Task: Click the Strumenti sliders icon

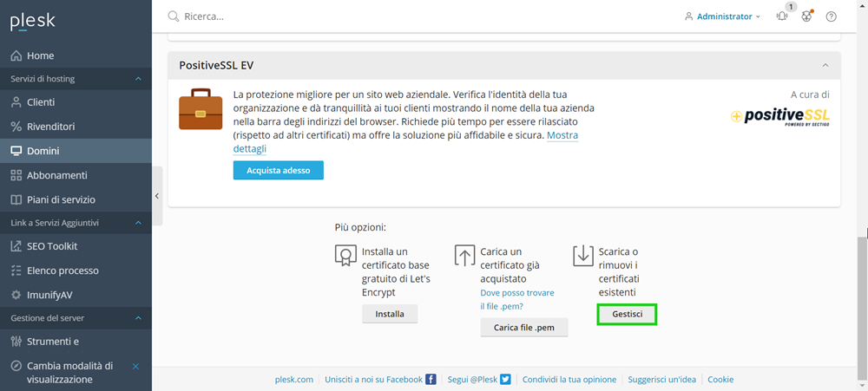Action: 16,342
